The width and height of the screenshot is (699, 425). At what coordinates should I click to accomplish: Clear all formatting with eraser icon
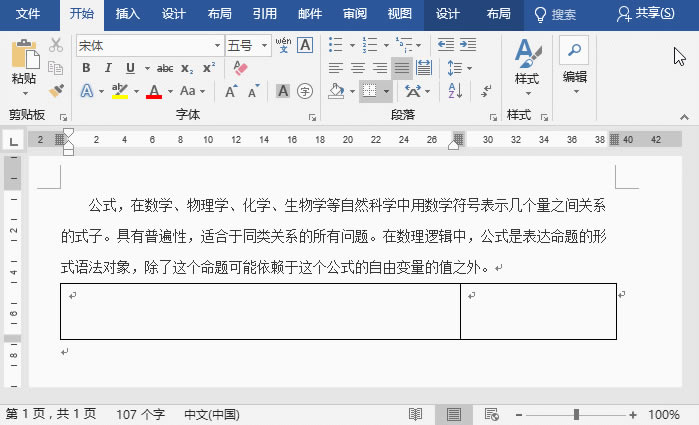click(240, 68)
